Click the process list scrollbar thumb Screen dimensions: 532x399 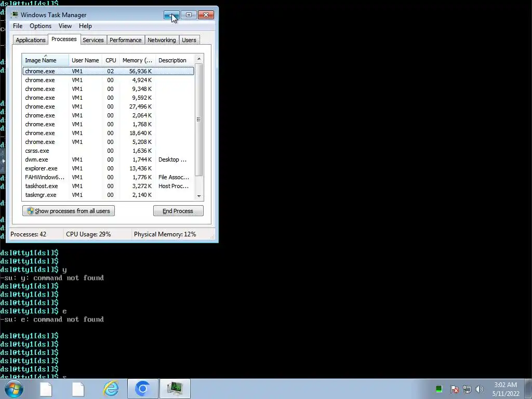[199, 119]
